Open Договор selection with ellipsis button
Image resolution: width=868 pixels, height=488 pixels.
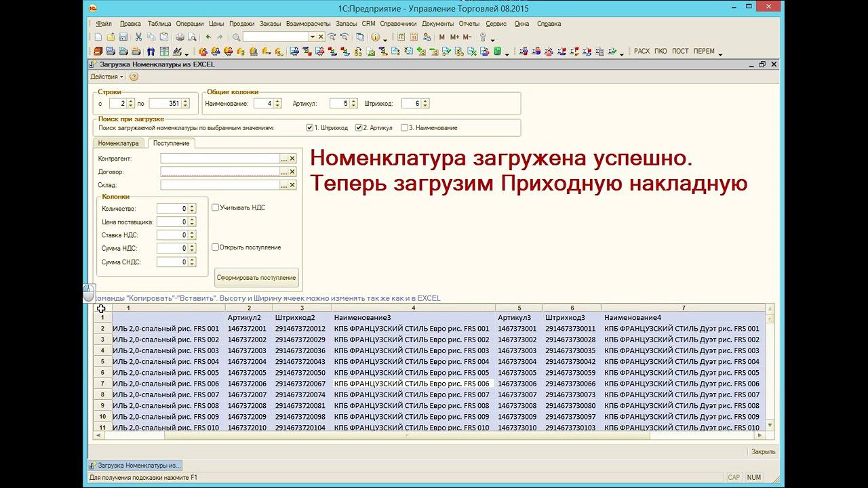tap(283, 171)
